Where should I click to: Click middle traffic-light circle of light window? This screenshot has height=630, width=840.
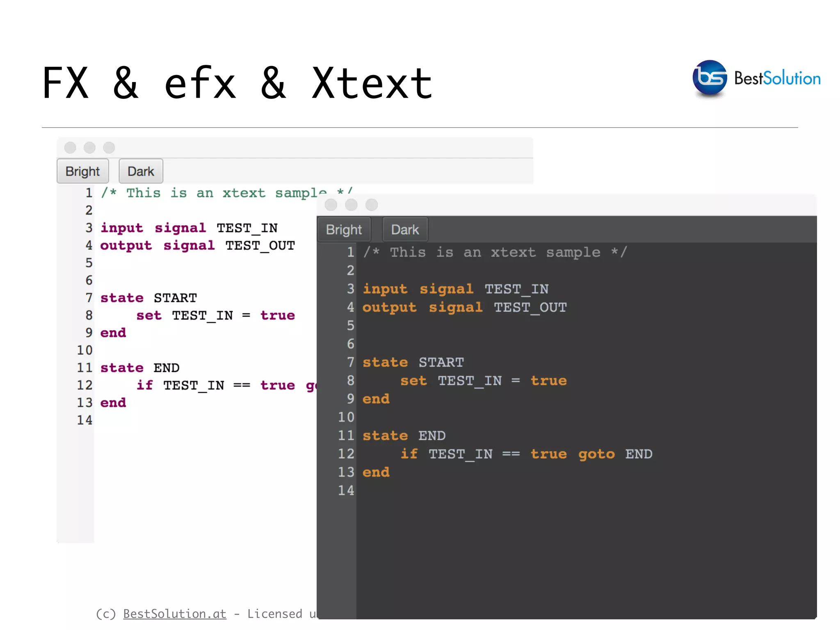(89, 147)
